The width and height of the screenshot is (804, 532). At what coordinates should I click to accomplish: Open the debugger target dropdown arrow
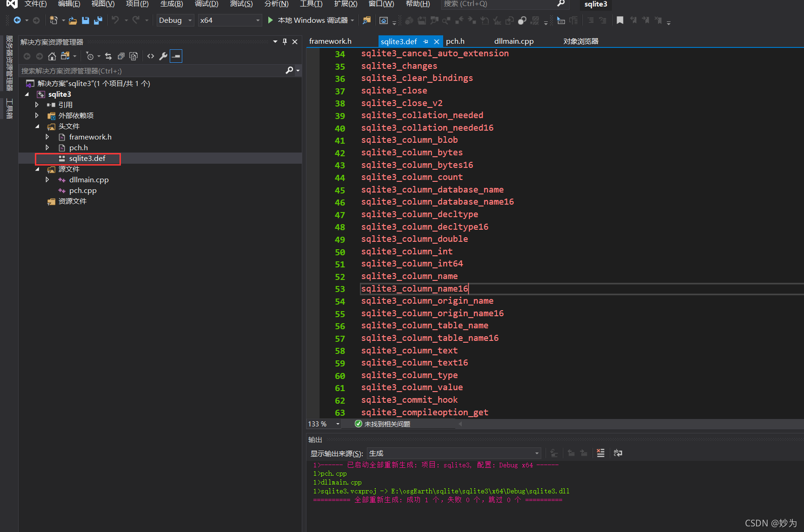352,20
